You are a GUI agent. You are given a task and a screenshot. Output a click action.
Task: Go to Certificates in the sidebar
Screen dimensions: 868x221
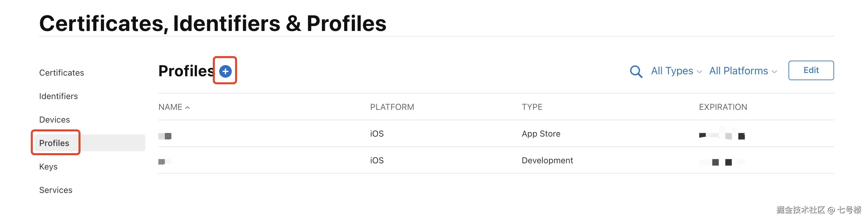coord(61,73)
